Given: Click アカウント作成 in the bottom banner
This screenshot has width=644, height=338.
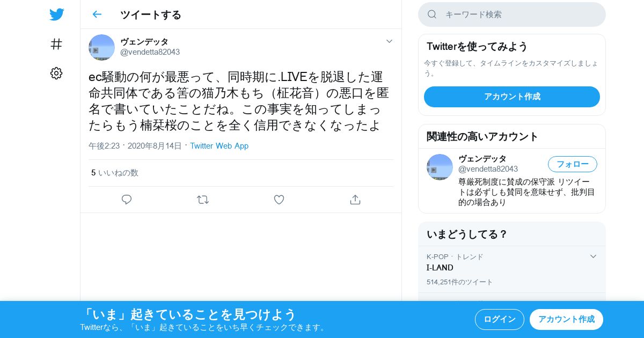Looking at the screenshot, I should [x=566, y=319].
